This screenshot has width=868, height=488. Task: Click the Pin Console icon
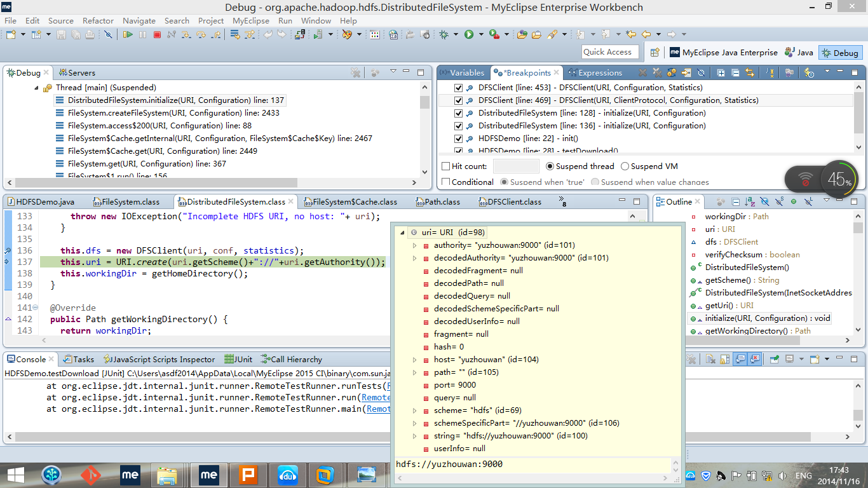click(775, 360)
